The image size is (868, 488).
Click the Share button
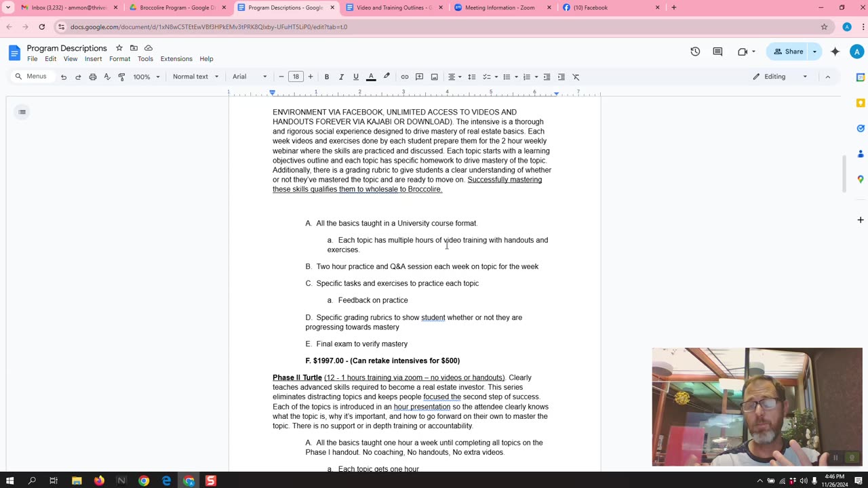(x=788, y=52)
